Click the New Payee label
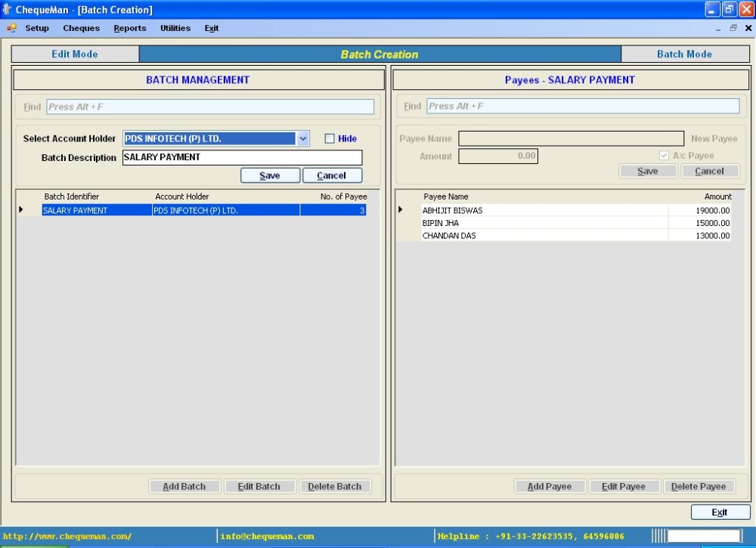The width and height of the screenshot is (756, 548). [x=714, y=139]
